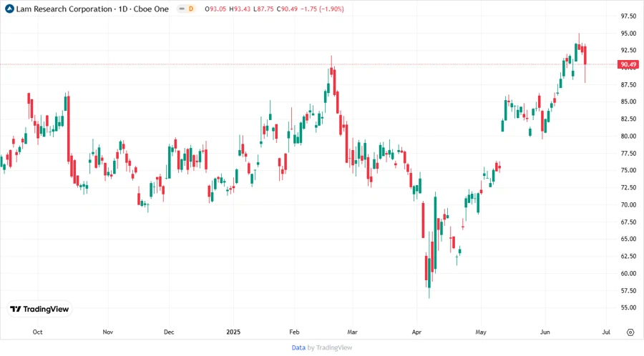Screen dimensions: 644x356
Task: Open the chart settings gear icon
Action: click(630, 332)
